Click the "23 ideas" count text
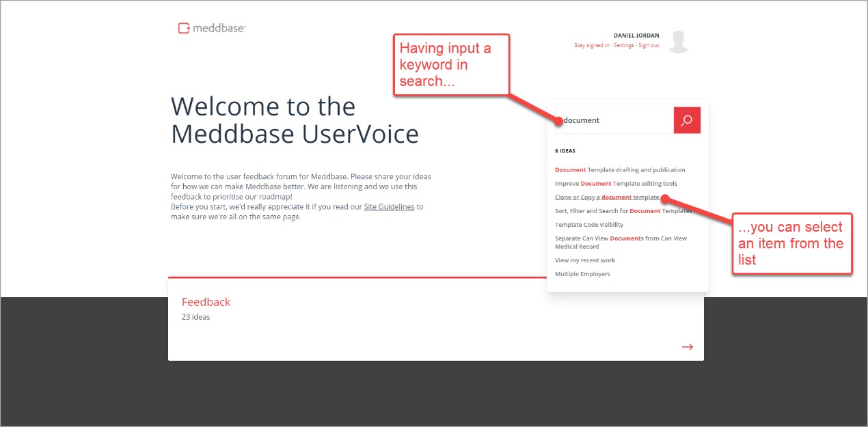The height and width of the screenshot is (427, 868). click(196, 317)
